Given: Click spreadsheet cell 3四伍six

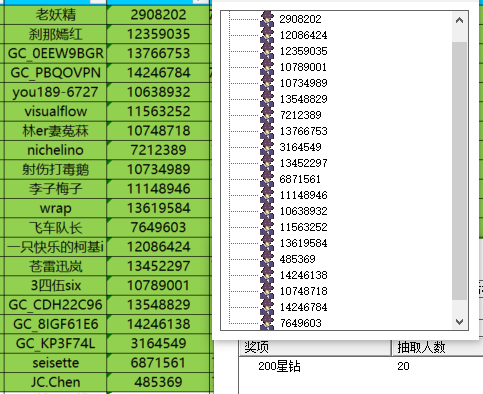Looking at the screenshot, I should pyautogui.click(x=55, y=285).
